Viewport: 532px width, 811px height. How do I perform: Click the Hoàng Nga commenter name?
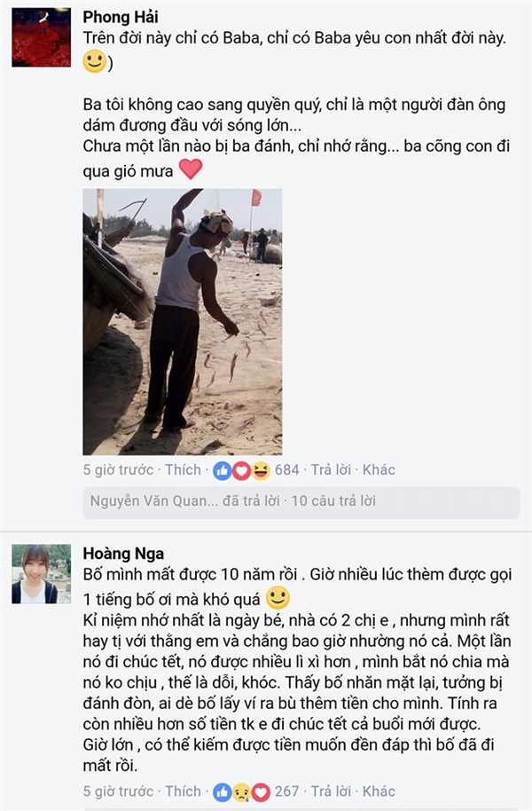[123, 554]
